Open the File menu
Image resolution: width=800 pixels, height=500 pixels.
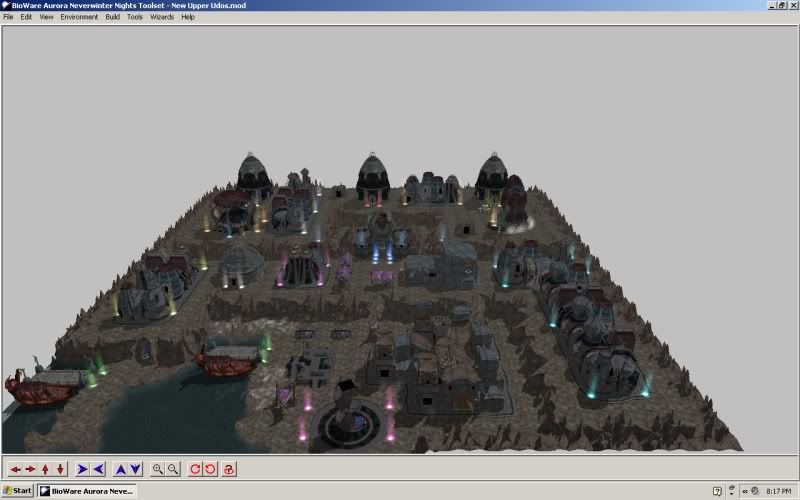click(x=8, y=17)
